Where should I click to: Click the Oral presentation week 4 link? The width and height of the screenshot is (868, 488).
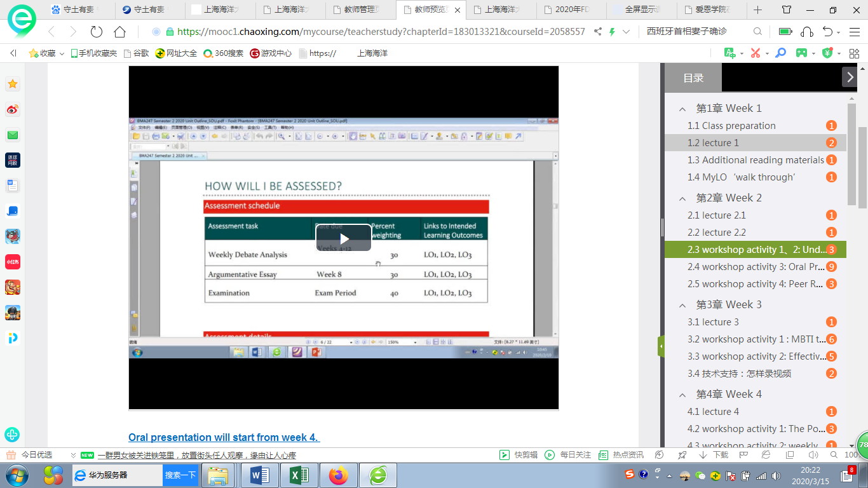(x=224, y=437)
